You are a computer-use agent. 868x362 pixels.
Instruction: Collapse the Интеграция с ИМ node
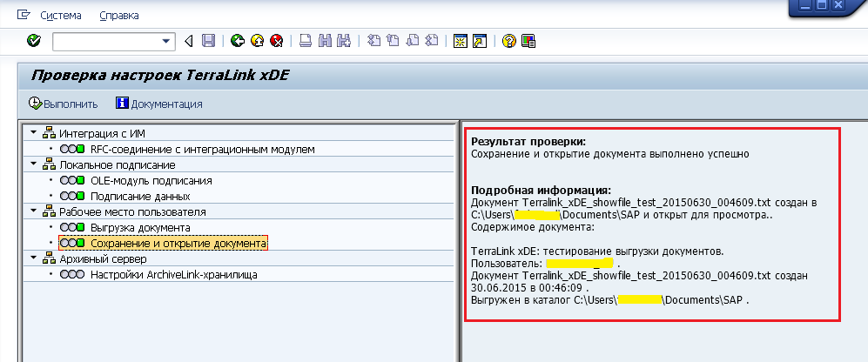coord(33,133)
